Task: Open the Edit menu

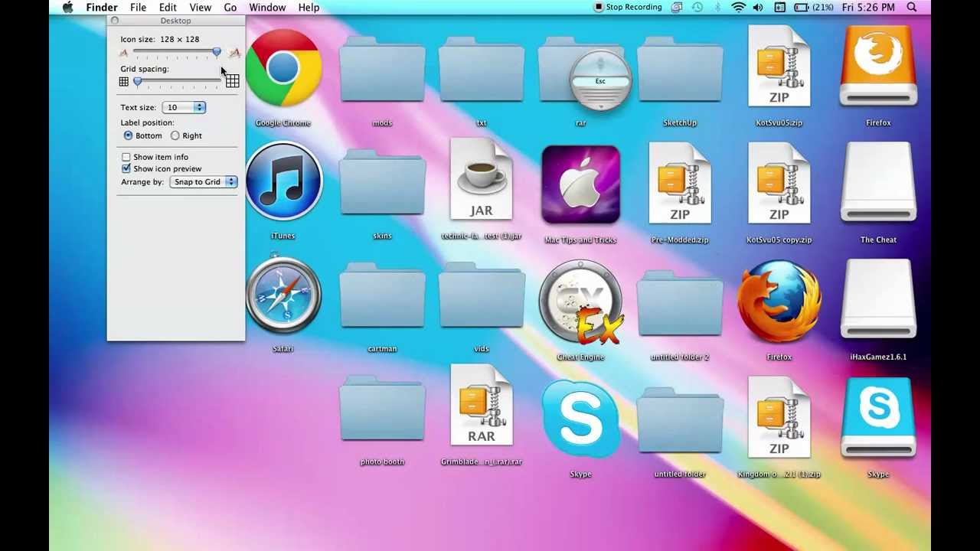Action: [x=168, y=8]
